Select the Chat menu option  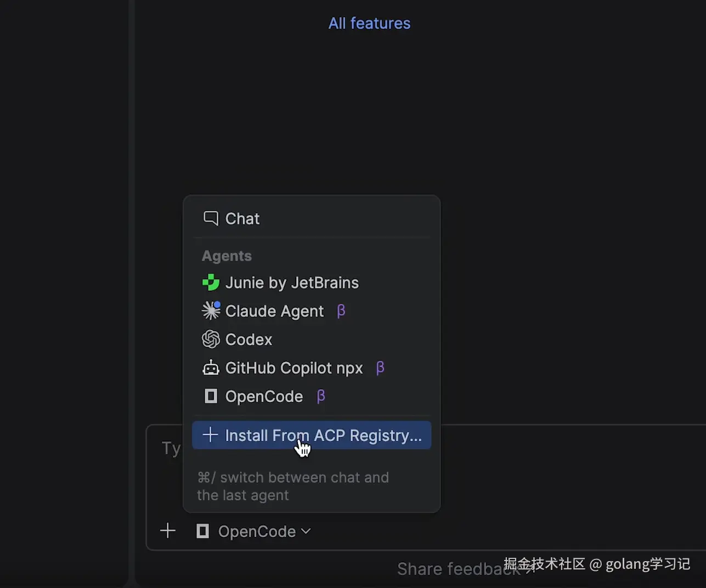coord(242,219)
